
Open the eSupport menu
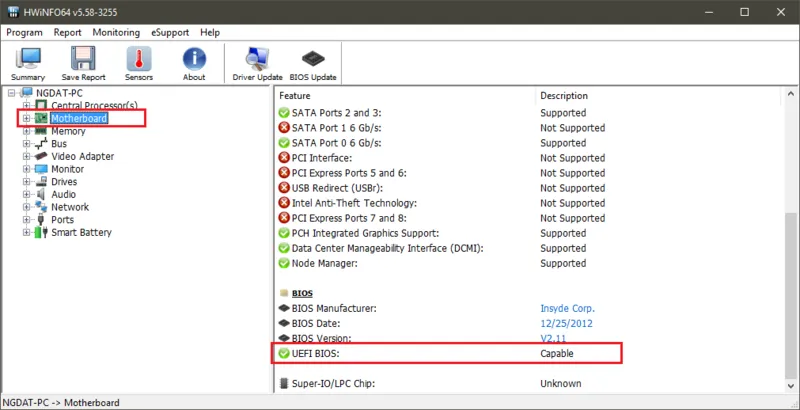coord(170,32)
